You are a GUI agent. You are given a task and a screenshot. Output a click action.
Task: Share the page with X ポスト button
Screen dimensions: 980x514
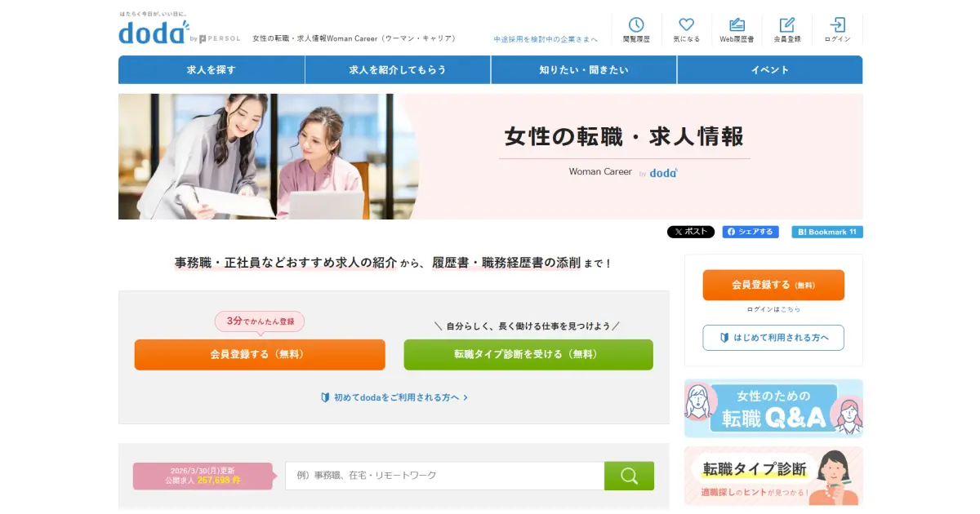click(691, 232)
